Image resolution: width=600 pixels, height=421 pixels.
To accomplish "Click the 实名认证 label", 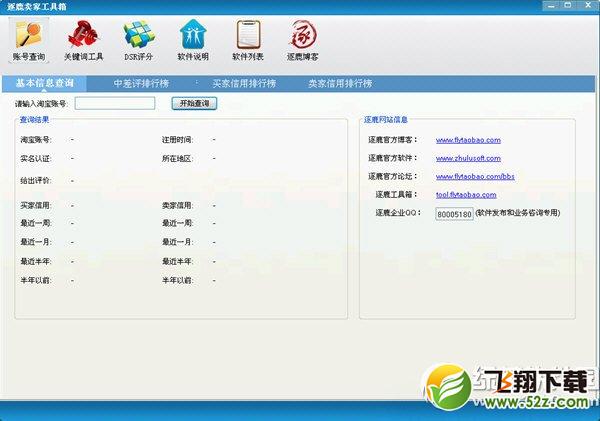I will 36,158.
